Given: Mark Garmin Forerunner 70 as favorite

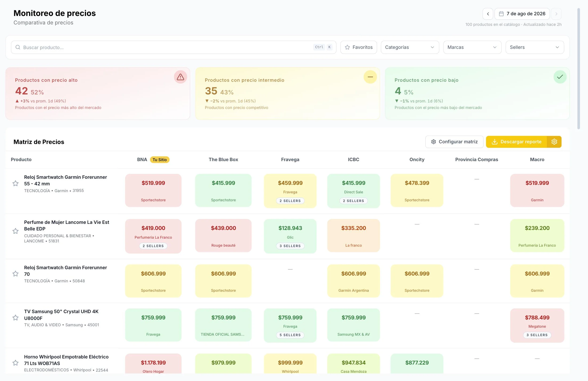Looking at the screenshot, I should point(16,274).
